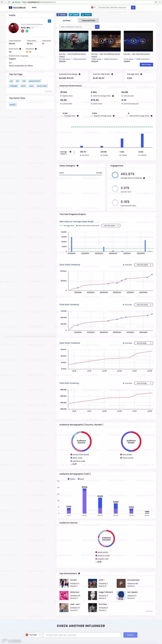Open stats icon on Like That official video
This screenshot has width=162, height=644.
tap(111, 41)
